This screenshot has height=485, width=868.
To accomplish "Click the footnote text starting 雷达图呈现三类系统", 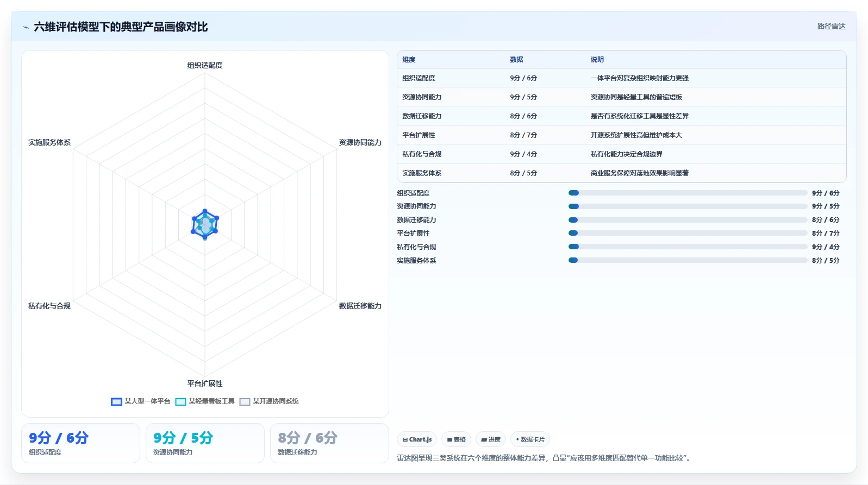I will [x=545, y=458].
